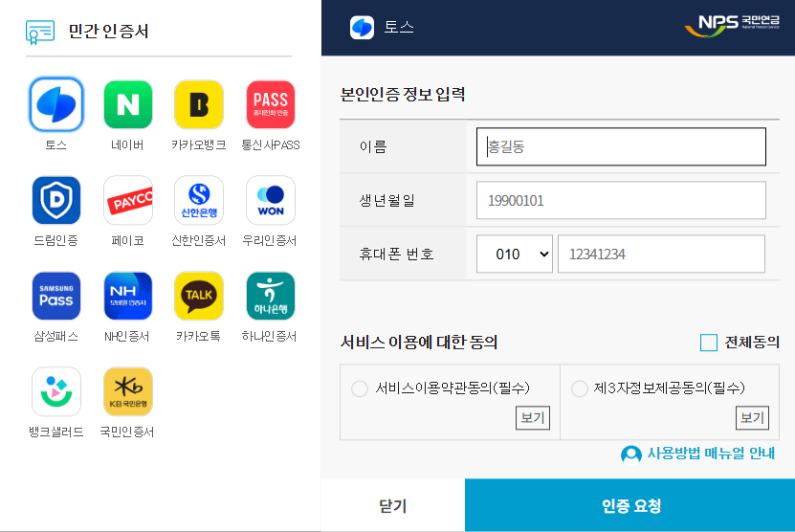The height and width of the screenshot is (532, 795).
Task: Click the 전체동의 label text
Action: tap(752, 343)
